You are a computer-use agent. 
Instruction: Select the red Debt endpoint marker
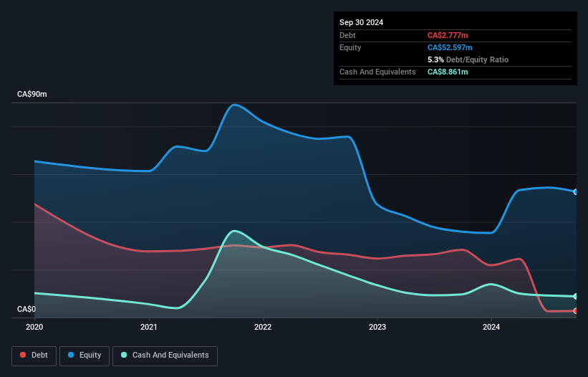pos(576,311)
